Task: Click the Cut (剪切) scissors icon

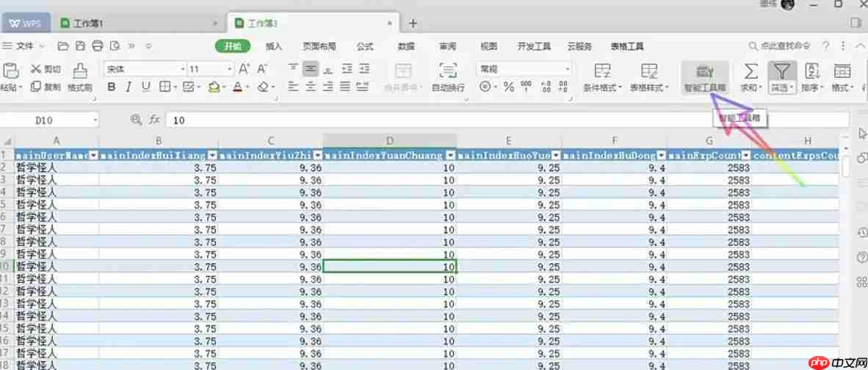Action: 36,68
